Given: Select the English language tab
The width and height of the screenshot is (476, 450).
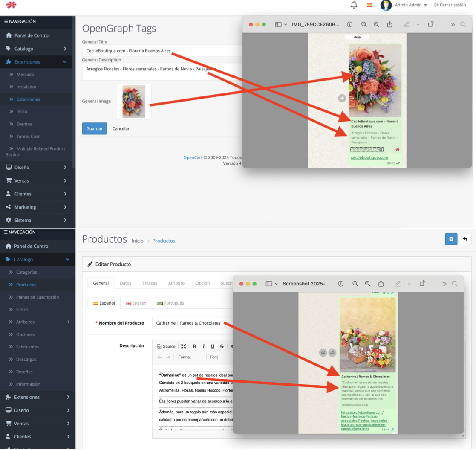Looking at the screenshot, I should [x=136, y=303].
